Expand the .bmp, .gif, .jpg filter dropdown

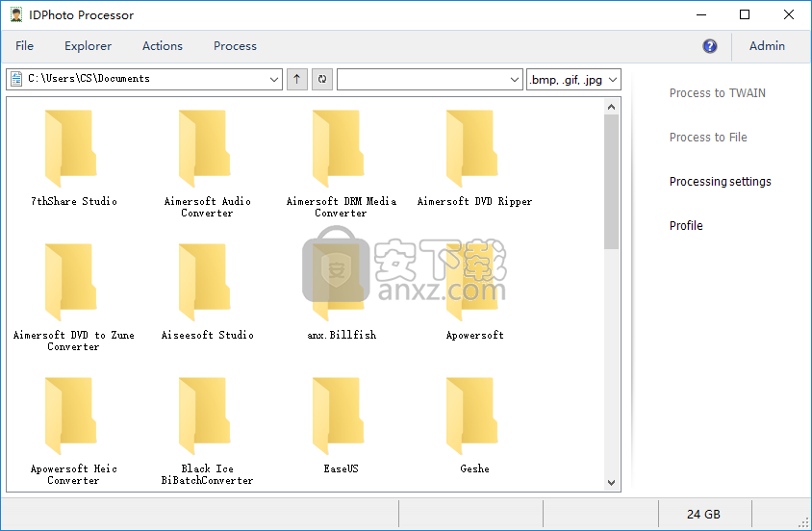pos(613,79)
